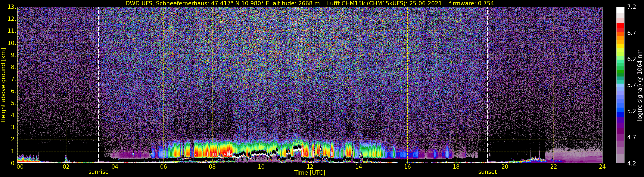Click the white top segment of colorbar
The width and height of the screenshot is (644, 177).
620,9
